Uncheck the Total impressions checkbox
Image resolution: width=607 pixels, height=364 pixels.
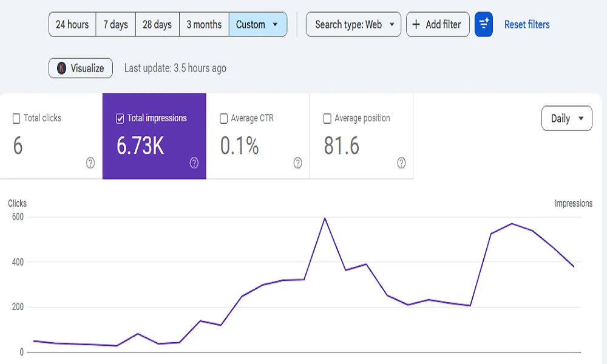(x=120, y=118)
